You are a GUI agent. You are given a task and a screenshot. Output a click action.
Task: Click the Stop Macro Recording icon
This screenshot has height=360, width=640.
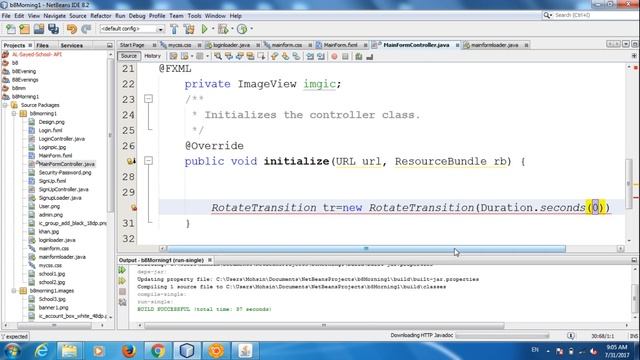[x=345, y=56]
